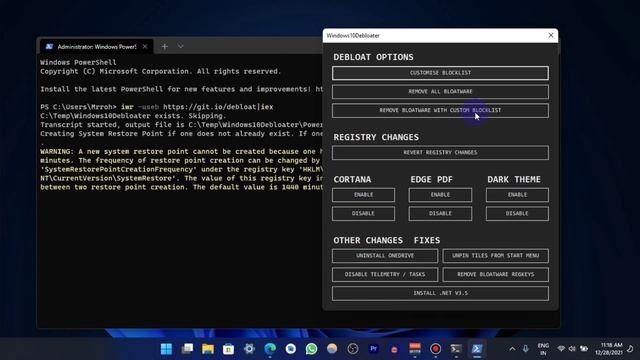Open Settings gear on the taskbar
The width and height of the screenshot is (640, 360).
pos(249,349)
